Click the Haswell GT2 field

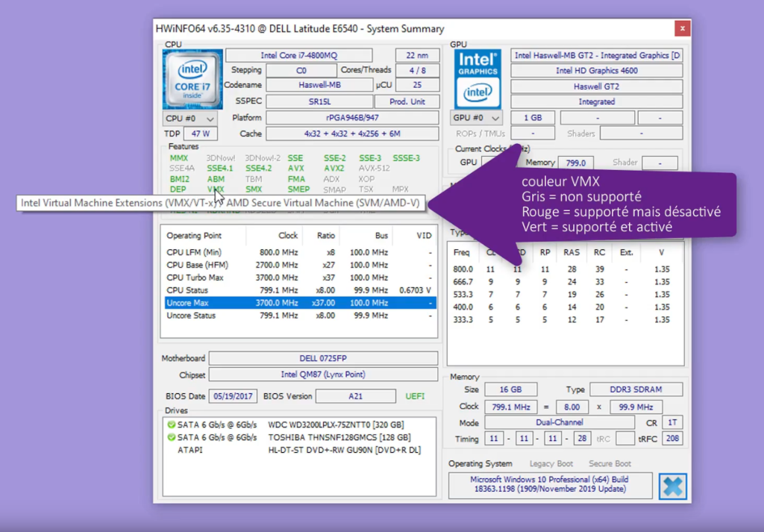(596, 87)
